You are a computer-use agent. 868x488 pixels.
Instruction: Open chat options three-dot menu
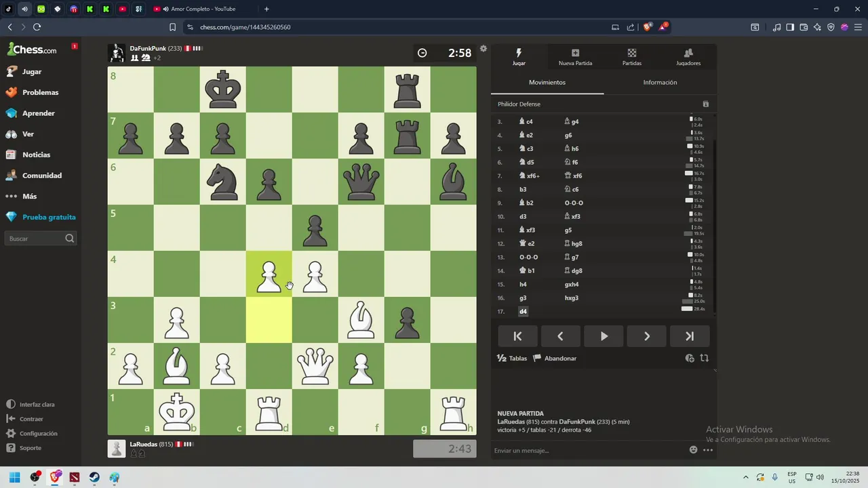coord(708,450)
